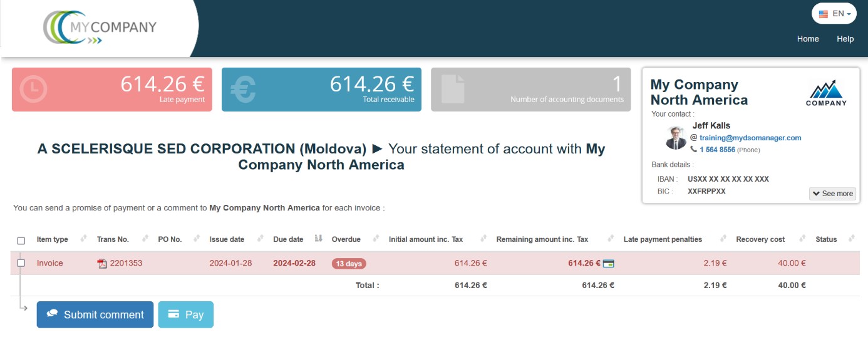Click the credit card icon beside remaining amount
868x342 pixels.
(608, 264)
